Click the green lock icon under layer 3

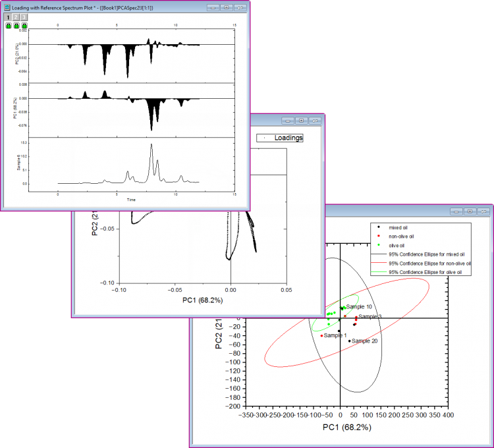24,26
